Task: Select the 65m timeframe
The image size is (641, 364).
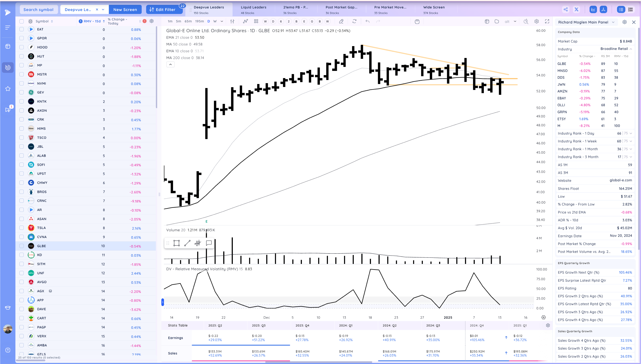Action: tap(188, 21)
